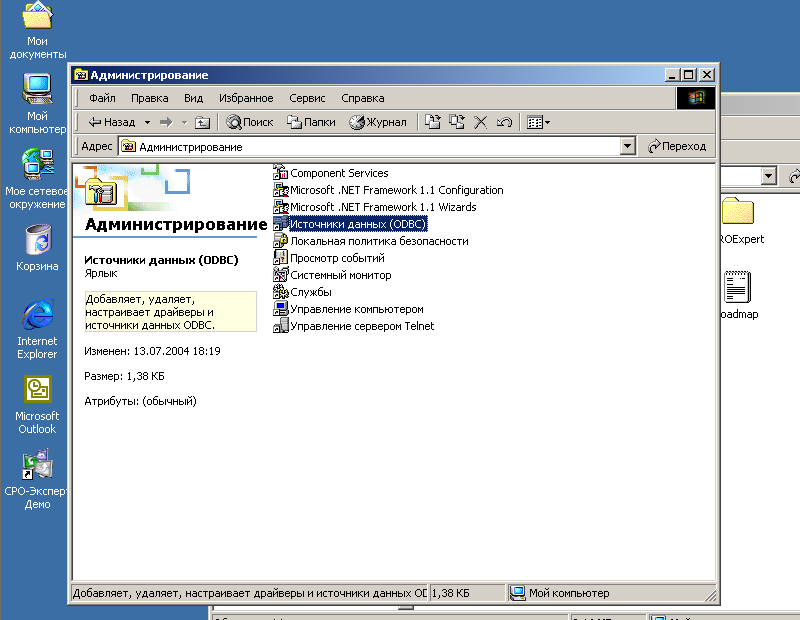Open the Файл menu

pyautogui.click(x=102, y=98)
